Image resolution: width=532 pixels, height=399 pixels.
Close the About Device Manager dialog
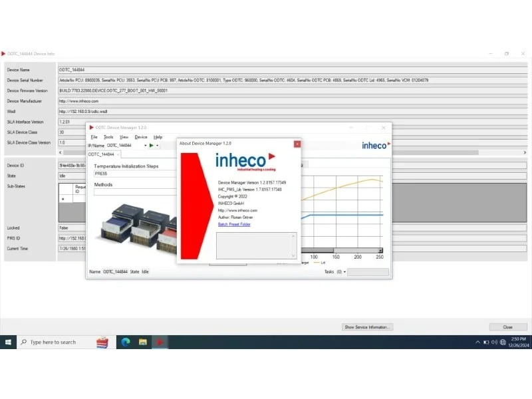pos(297,144)
